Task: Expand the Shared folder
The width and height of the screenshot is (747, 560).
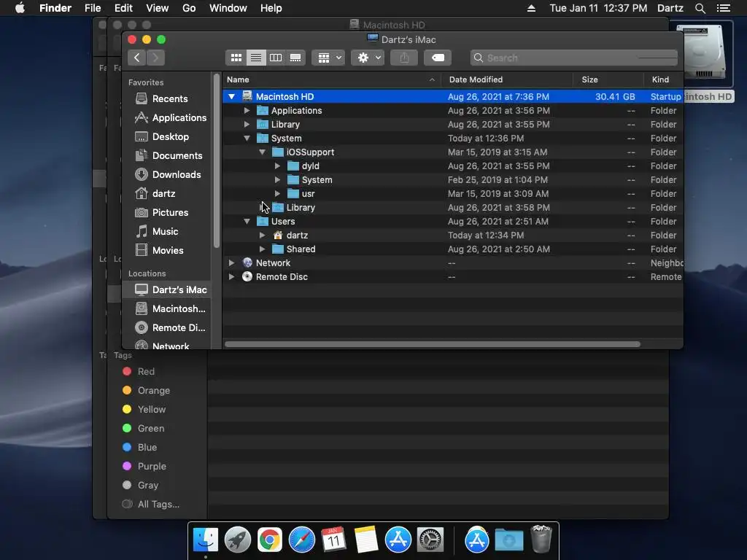Action: click(262, 249)
